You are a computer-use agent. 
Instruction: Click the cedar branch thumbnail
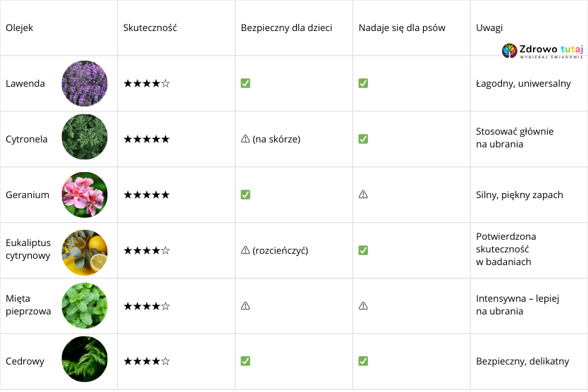point(85,361)
